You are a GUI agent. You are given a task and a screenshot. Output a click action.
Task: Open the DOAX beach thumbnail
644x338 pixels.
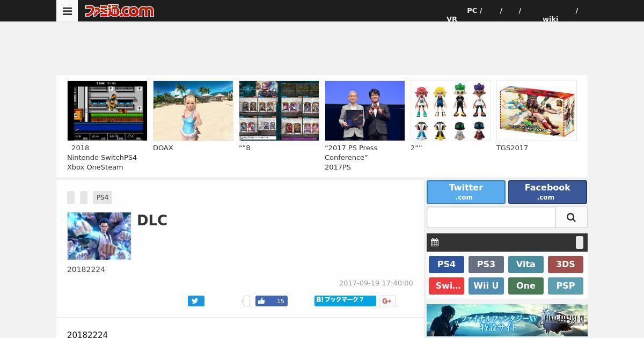click(193, 111)
